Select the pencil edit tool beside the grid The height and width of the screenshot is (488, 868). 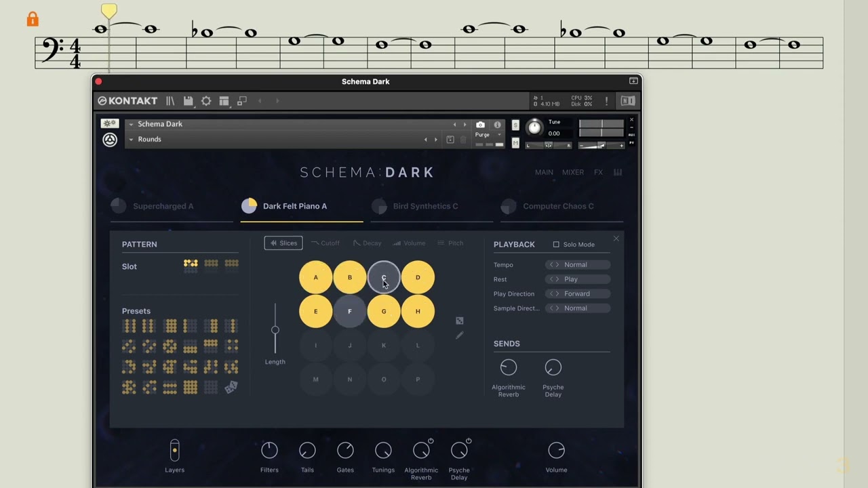[460, 335]
